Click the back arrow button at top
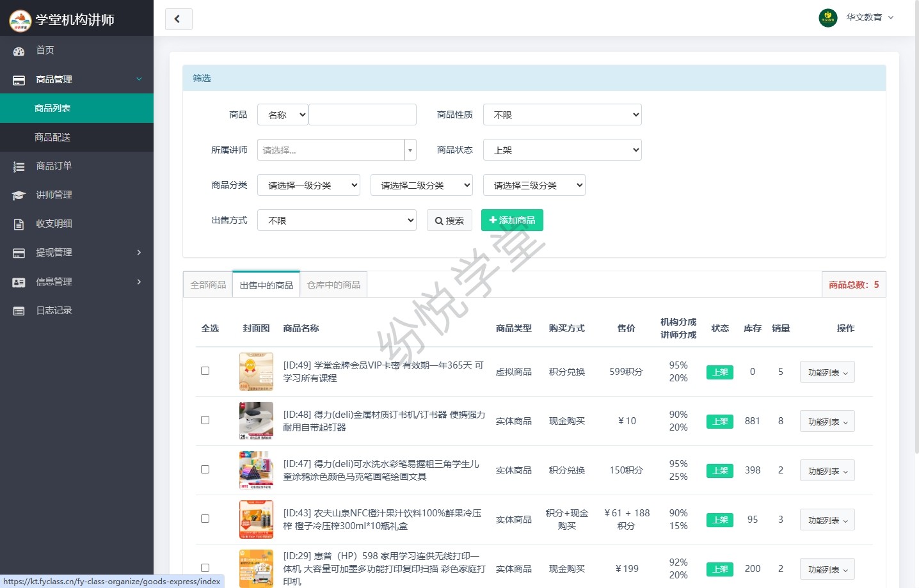This screenshot has width=919, height=588. pyautogui.click(x=178, y=19)
